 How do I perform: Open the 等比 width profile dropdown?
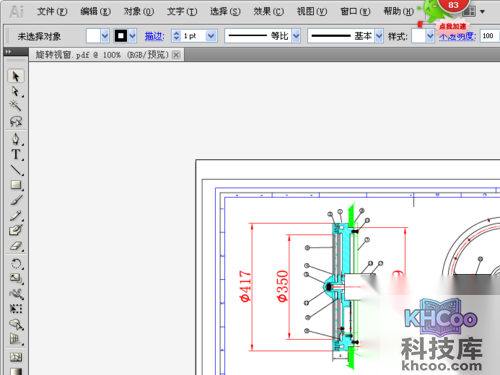point(296,36)
